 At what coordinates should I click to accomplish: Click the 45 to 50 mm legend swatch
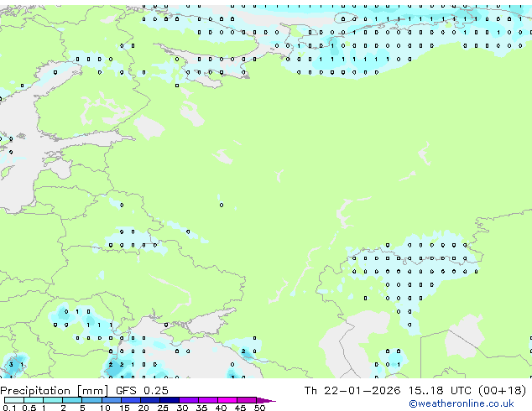click(247, 400)
